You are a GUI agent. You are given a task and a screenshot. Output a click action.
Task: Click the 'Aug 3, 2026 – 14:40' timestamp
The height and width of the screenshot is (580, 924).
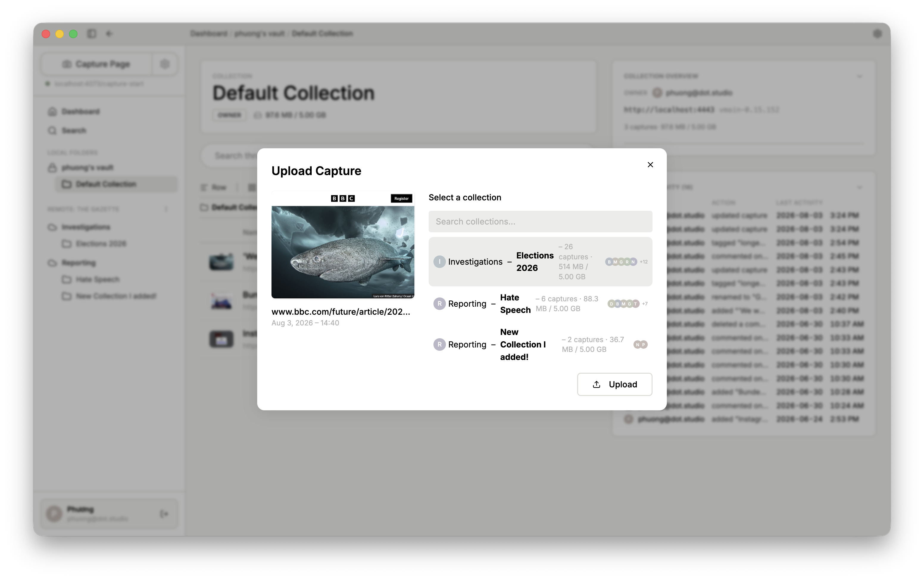click(x=305, y=323)
